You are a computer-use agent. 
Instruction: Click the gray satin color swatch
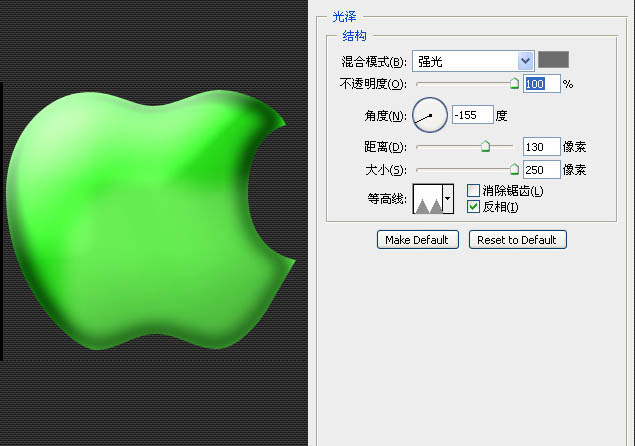553,60
